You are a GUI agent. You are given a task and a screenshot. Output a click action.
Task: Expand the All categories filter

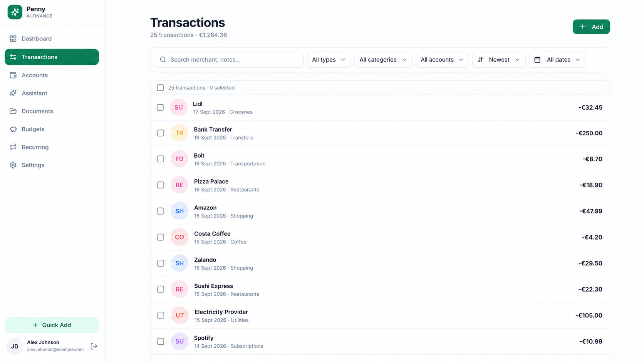point(383,60)
